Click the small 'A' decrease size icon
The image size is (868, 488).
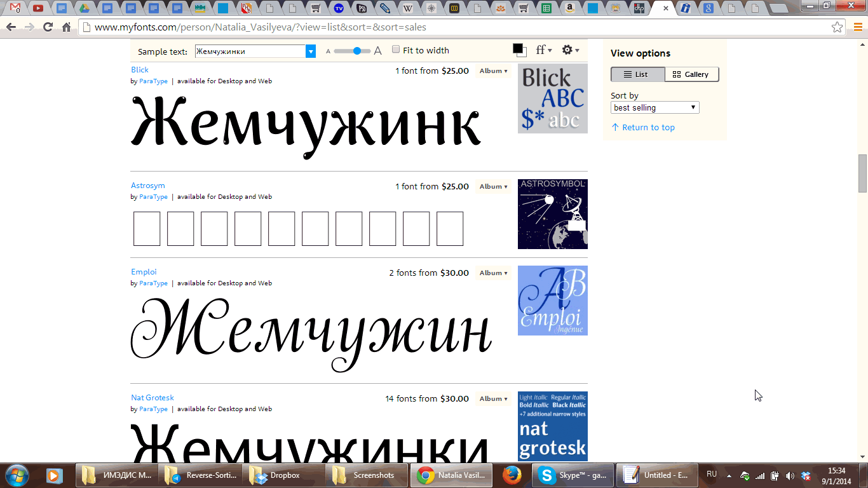pos(329,51)
